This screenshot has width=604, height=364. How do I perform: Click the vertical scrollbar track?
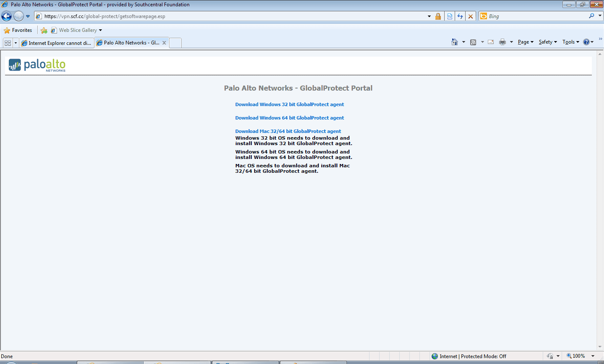pos(600,200)
